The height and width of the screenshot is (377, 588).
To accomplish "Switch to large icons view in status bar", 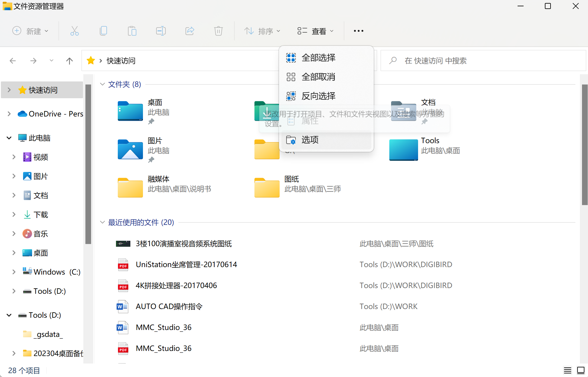I will (x=581, y=370).
